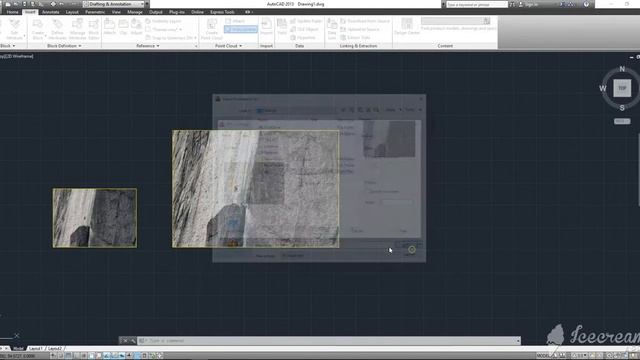Viewport: 640px width, 360px height.
Task: Switch to the Annotate ribbon tab
Action: (x=51, y=12)
